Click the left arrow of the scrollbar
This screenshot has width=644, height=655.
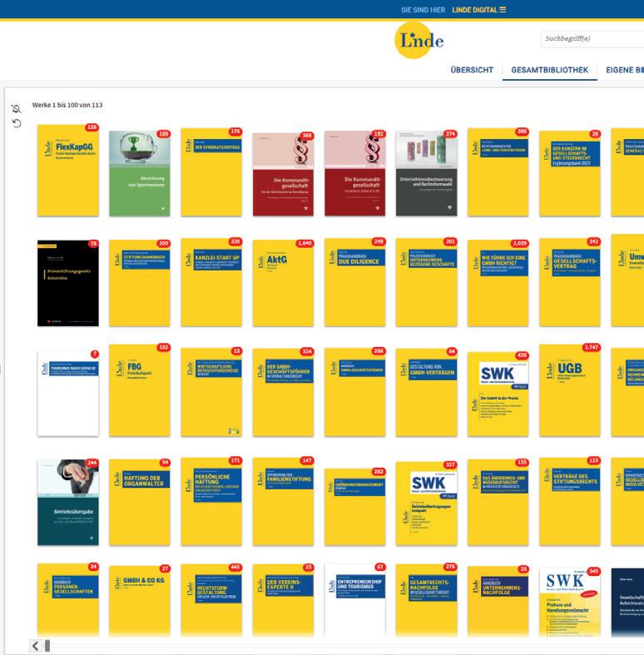(35, 646)
